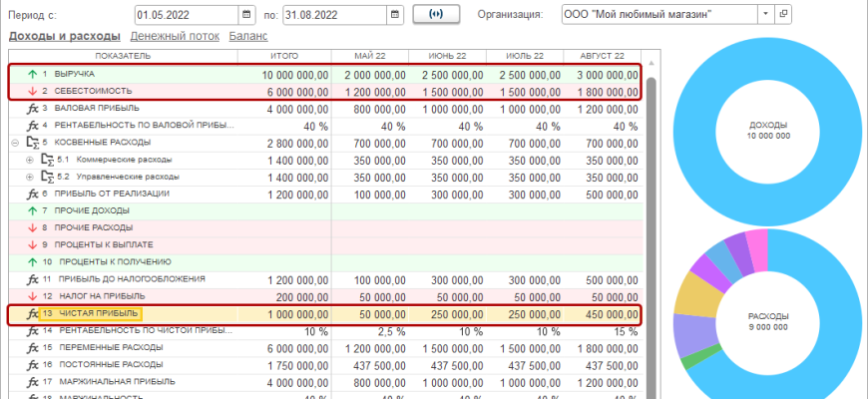Open calendar picker for end date
868x399 pixels.
pyautogui.click(x=395, y=14)
